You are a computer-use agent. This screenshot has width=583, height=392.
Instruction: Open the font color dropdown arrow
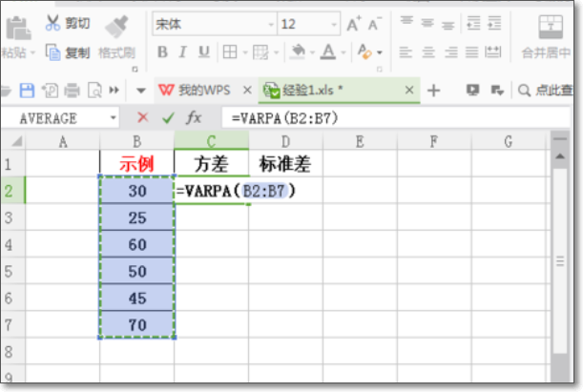(x=343, y=52)
